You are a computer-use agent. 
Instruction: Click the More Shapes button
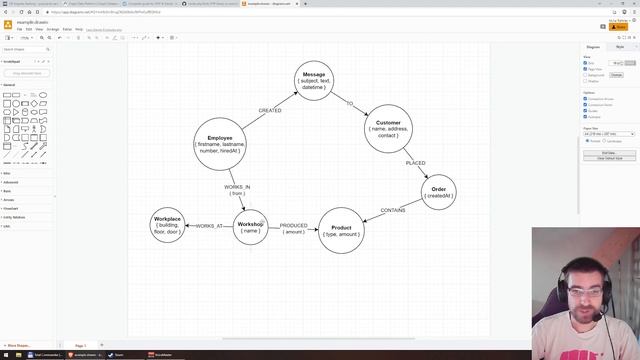[x=17, y=346]
